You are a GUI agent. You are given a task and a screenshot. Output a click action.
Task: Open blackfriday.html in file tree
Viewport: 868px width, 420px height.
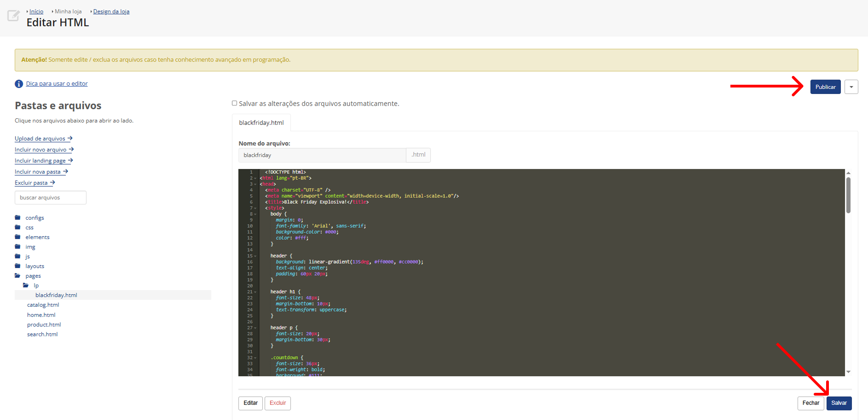click(56, 295)
